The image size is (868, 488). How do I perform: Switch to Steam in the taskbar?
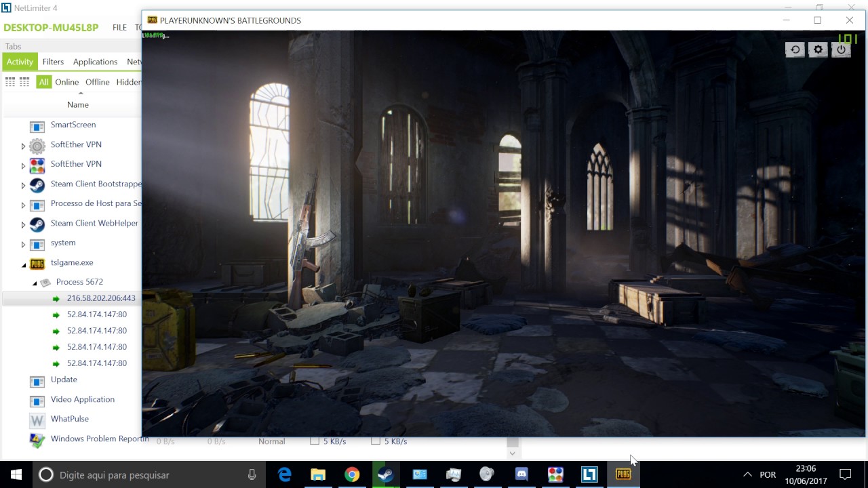tap(386, 474)
